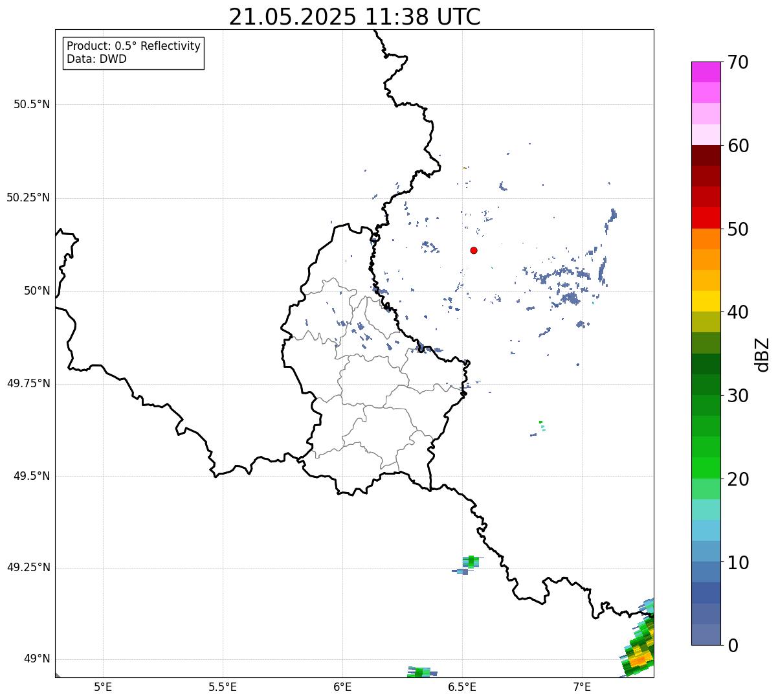778x700 pixels.
Task: Click the red station marker dot
Action: pos(474,251)
